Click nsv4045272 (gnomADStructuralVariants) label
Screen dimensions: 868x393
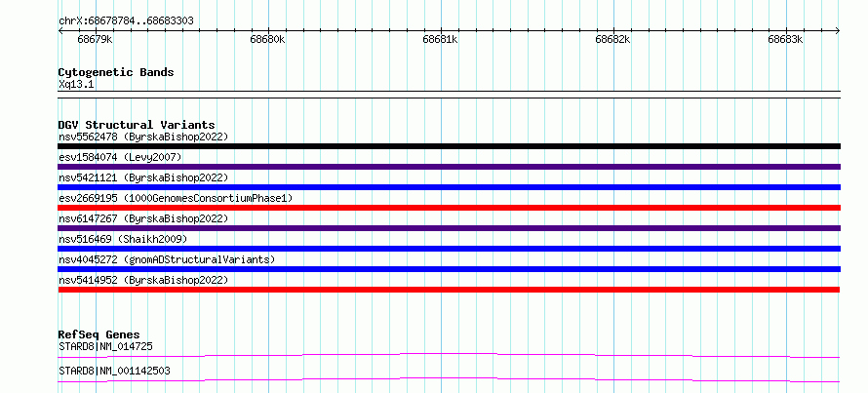tap(167, 259)
